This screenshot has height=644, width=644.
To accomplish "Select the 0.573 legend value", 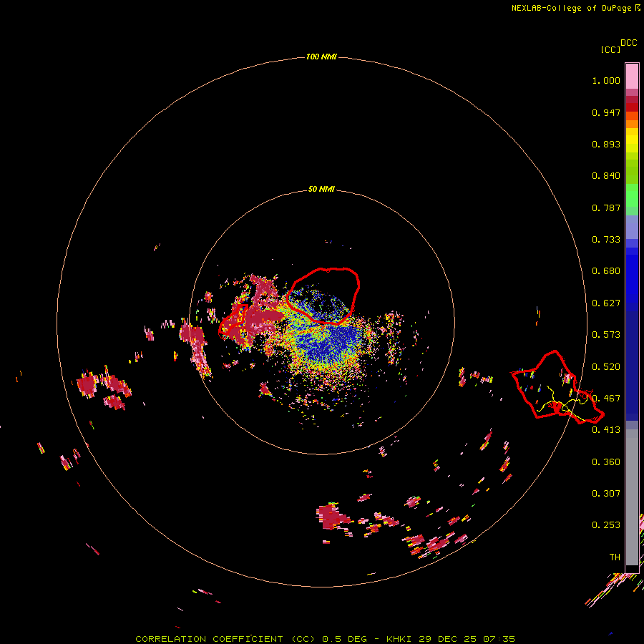I will [606, 335].
